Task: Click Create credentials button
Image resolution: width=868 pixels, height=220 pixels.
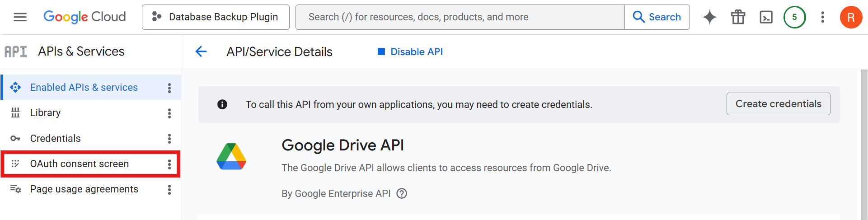Action: (x=778, y=104)
